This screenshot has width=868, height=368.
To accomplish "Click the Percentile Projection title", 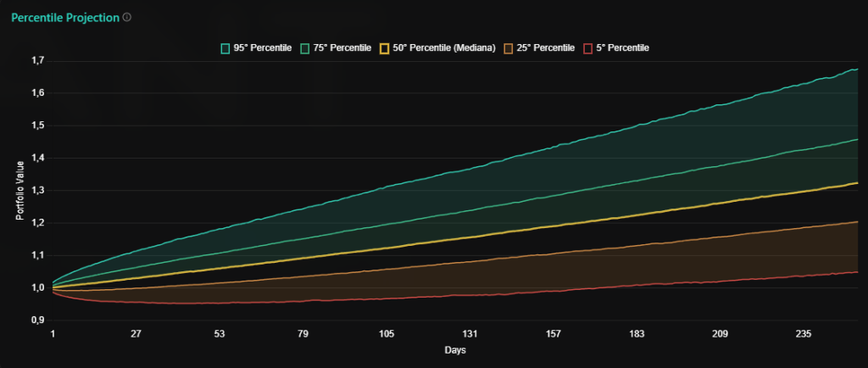I will [64, 17].
